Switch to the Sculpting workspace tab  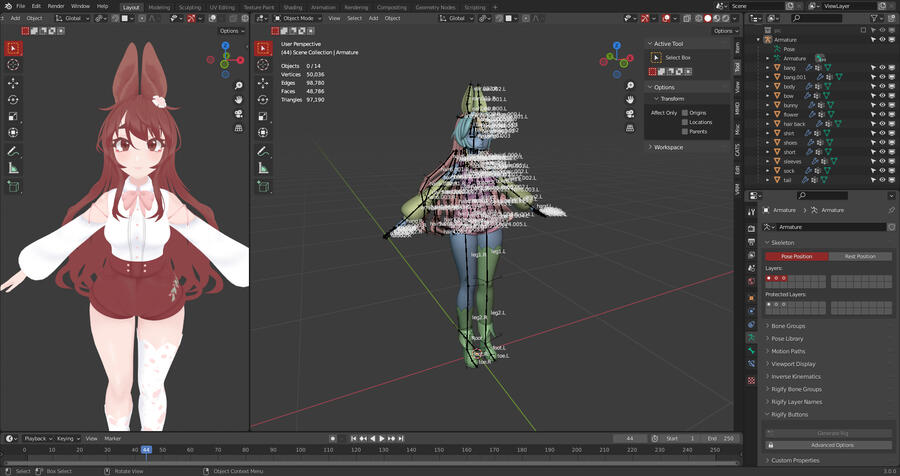click(190, 7)
